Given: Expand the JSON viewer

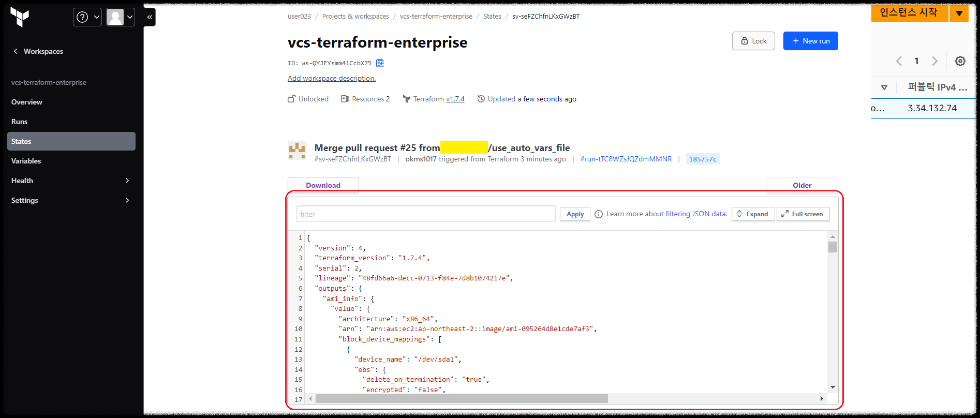Looking at the screenshot, I should (753, 214).
